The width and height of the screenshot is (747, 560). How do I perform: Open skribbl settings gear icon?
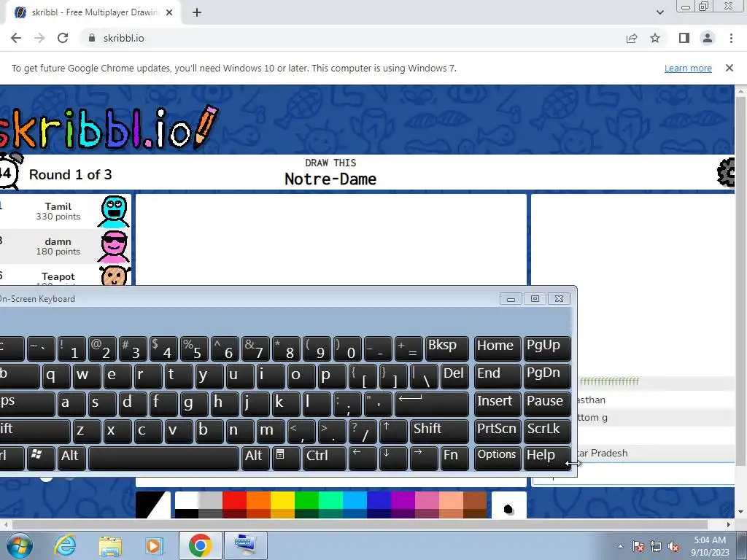click(x=726, y=172)
